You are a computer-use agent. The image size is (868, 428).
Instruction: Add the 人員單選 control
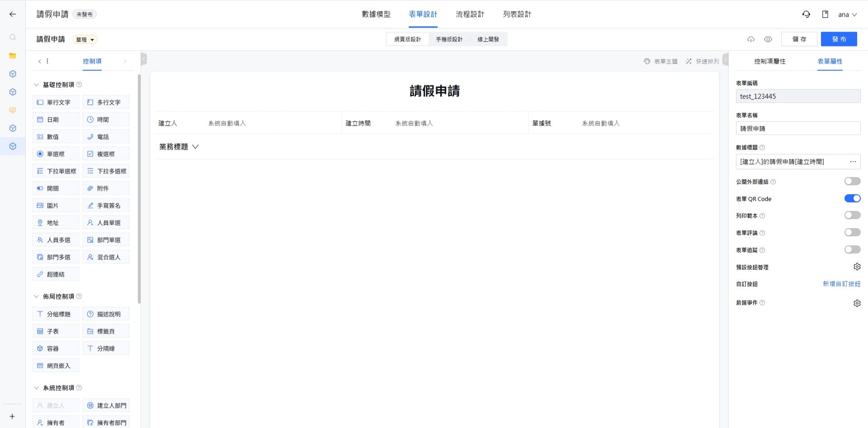click(x=106, y=223)
